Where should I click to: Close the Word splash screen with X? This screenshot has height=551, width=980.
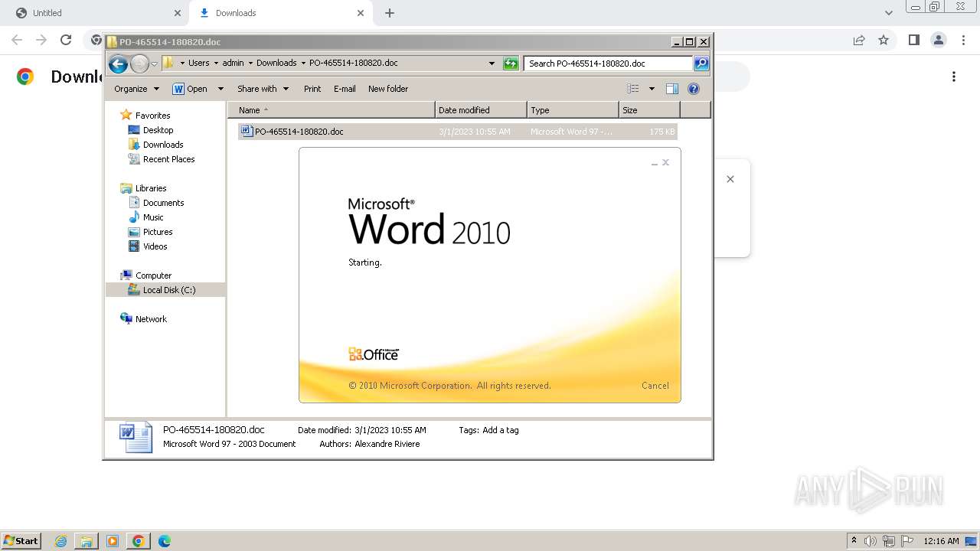[665, 162]
